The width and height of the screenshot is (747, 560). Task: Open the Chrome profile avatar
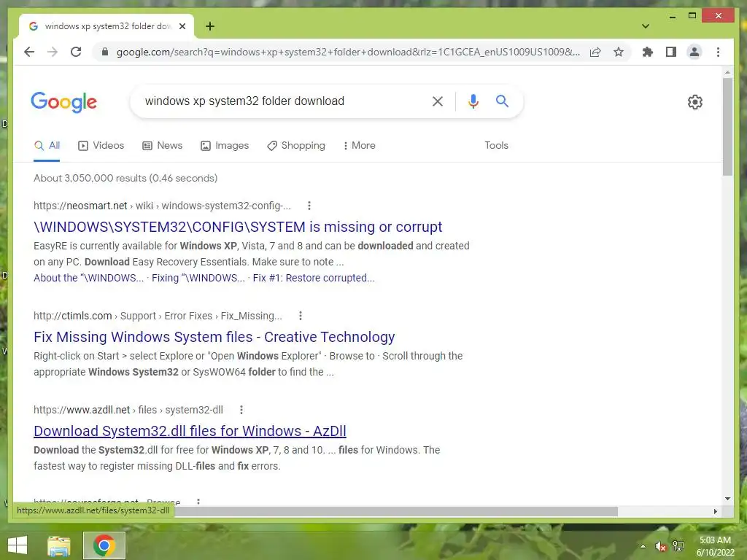(x=694, y=52)
